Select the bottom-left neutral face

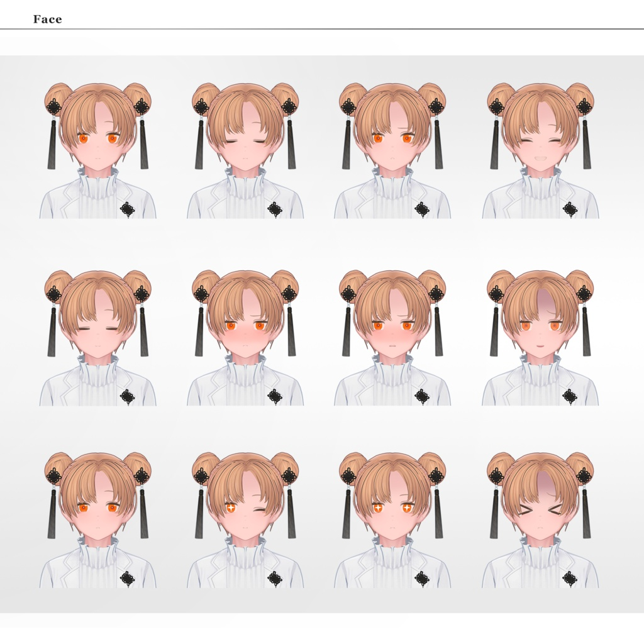point(97,520)
